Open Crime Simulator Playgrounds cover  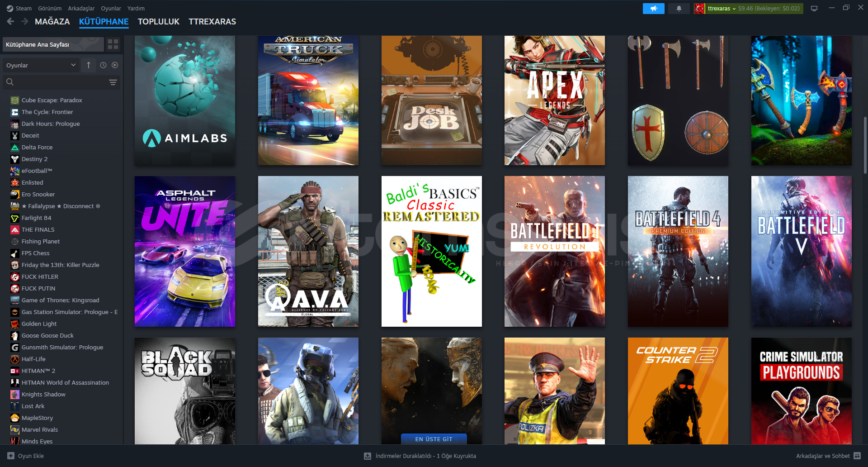coord(802,391)
